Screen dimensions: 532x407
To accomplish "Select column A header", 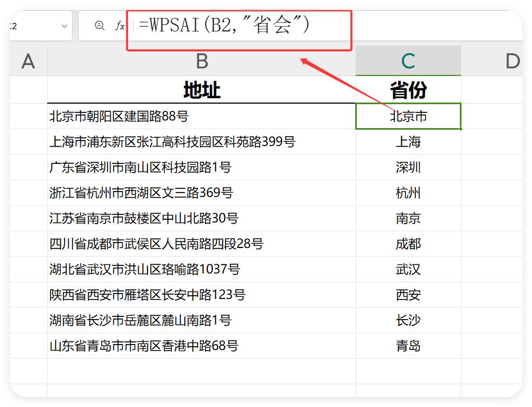I will tap(29, 61).
